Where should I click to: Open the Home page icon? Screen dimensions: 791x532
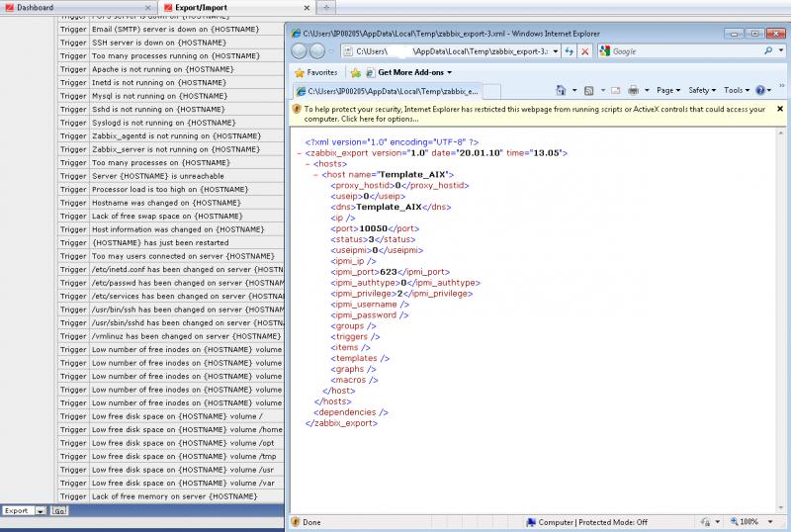click(x=562, y=90)
